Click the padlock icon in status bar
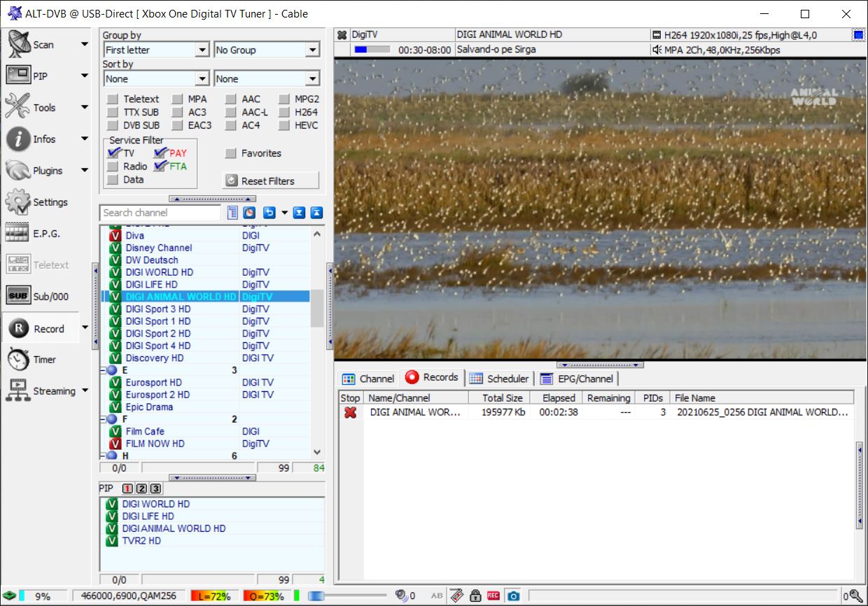Image resolution: width=868 pixels, height=606 pixels. pyautogui.click(x=475, y=596)
